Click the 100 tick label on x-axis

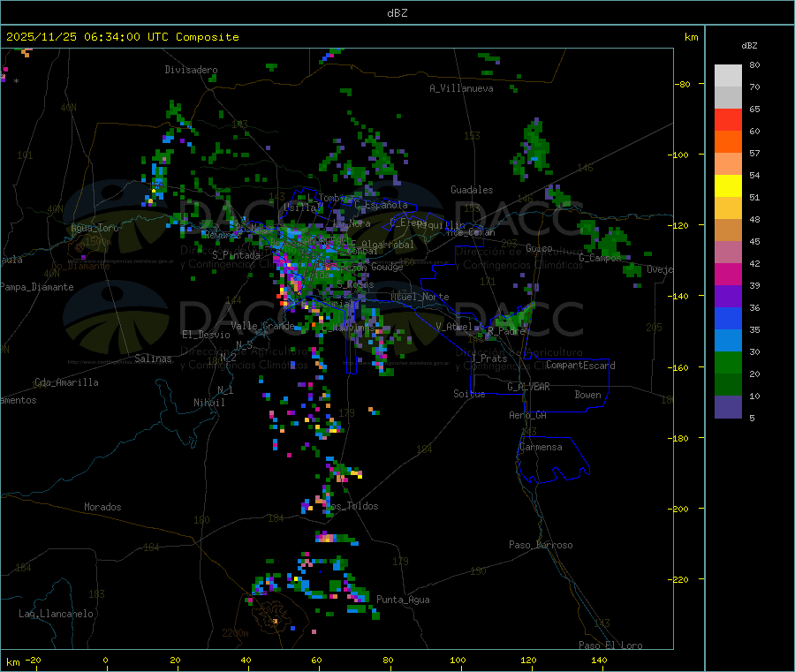pos(458,660)
